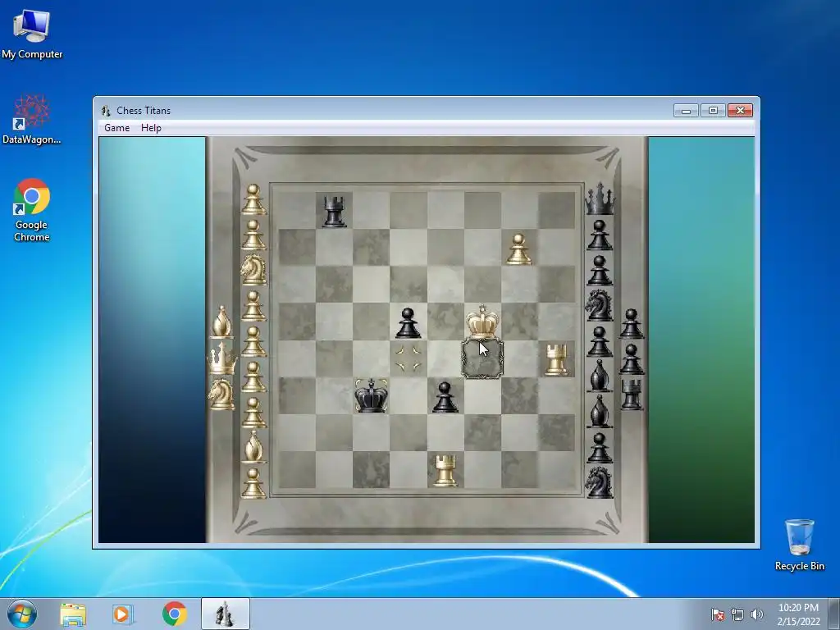Click captured white queen in left panel
Screen dimensions: 840x630
[222, 358]
